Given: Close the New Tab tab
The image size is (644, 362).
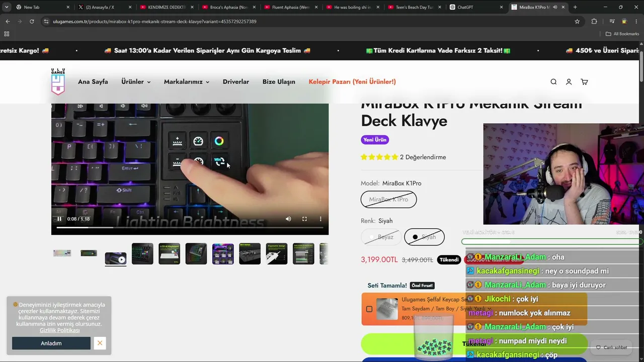Looking at the screenshot, I should coord(67,7).
